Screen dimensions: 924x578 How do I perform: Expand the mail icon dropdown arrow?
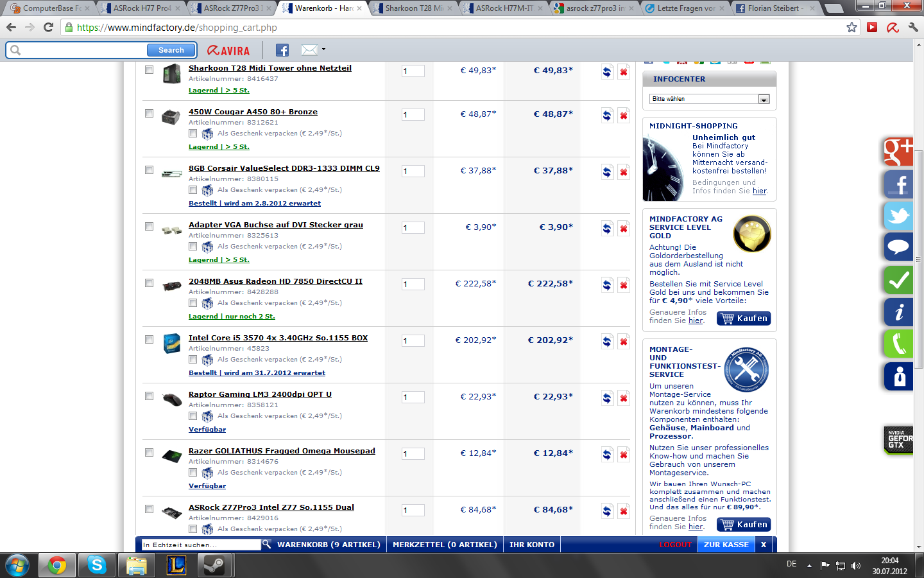point(323,49)
